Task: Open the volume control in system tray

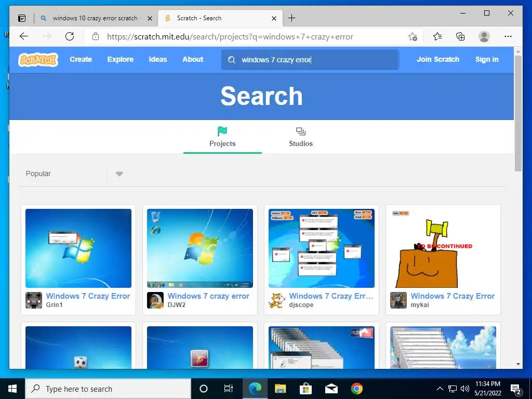Action: tap(465, 389)
